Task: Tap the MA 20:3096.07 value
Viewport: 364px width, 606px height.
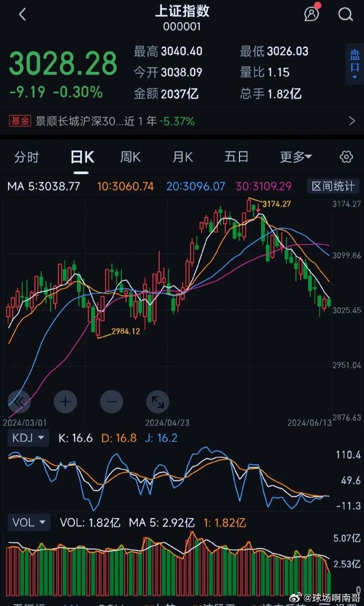Action: [196, 187]
